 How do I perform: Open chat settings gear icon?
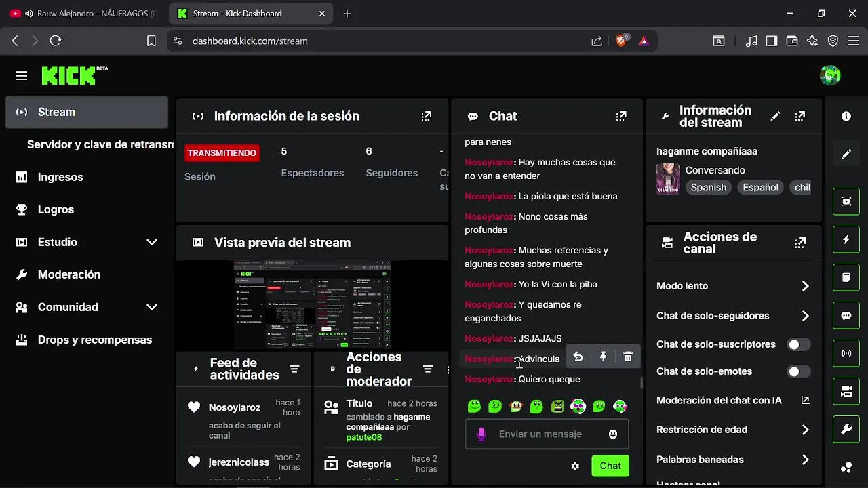(575, 466)
